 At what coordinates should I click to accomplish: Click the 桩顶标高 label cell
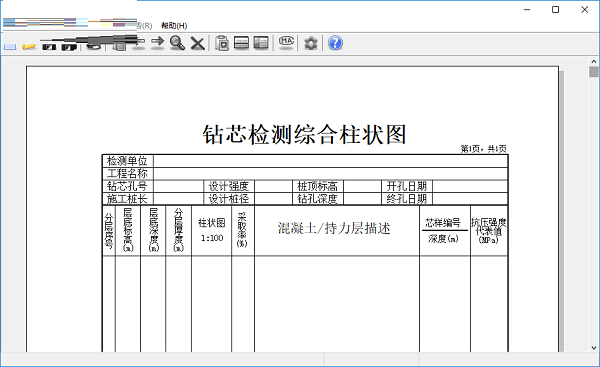tap(318, 186)
